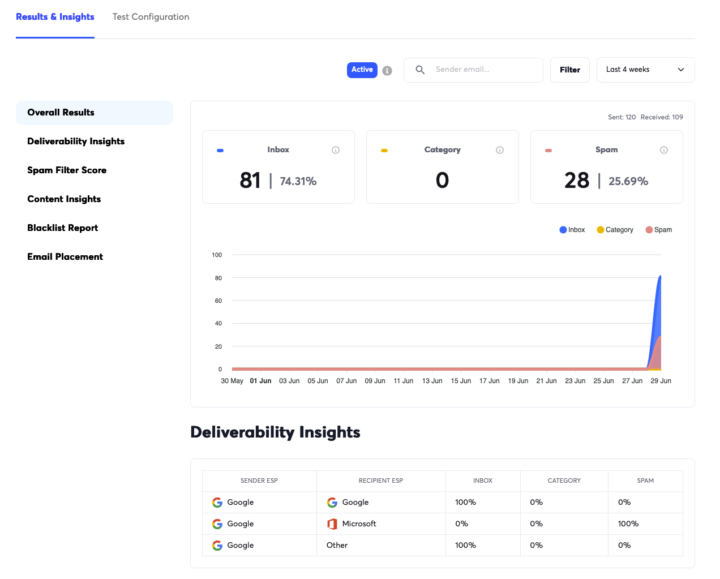This screenshot has width=720, height=579.
Task: Open Spam Filter Score section
Action: click(x=67, y=170)
